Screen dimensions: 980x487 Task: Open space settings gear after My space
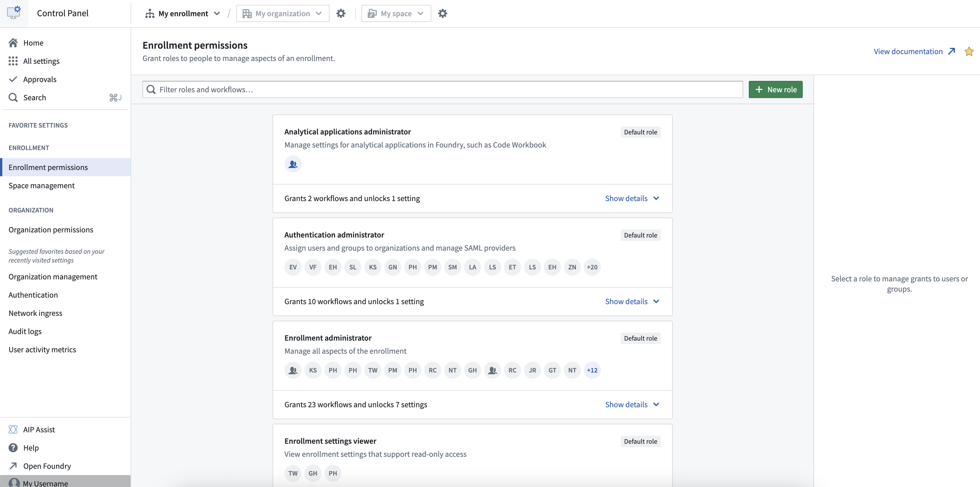442,14
